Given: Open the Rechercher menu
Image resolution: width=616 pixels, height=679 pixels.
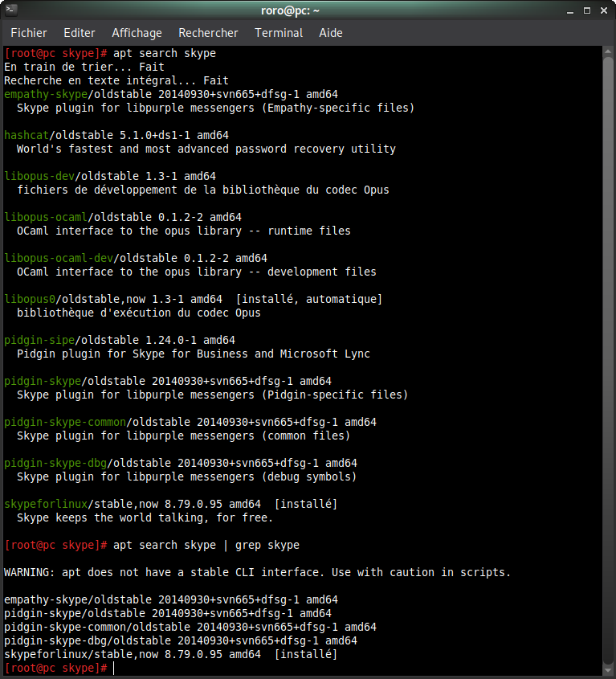Looking at the screenshot, I should point(208,33).
